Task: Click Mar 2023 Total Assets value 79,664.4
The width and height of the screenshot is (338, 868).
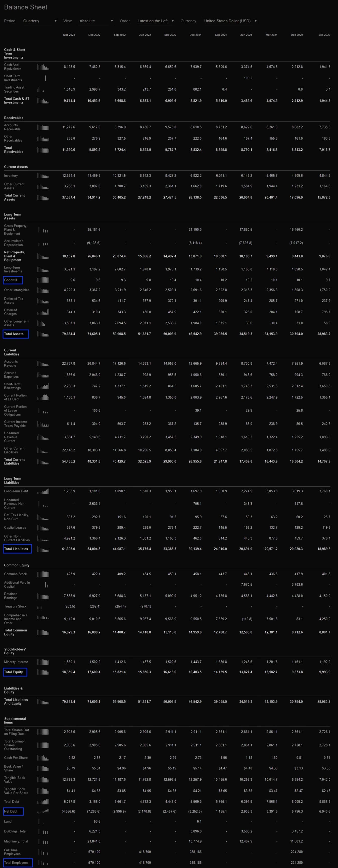Action: (68, 334)
